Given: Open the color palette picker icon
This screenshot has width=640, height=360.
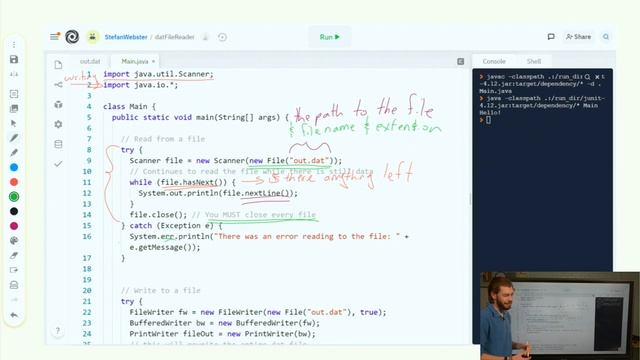Looking at the screenshot, I should 14,241.
